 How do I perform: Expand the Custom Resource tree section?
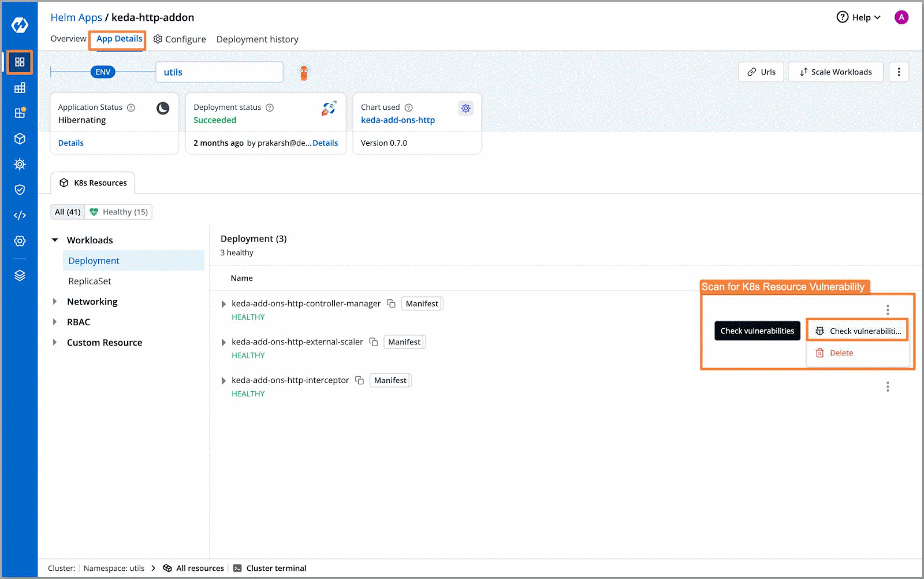55,342
